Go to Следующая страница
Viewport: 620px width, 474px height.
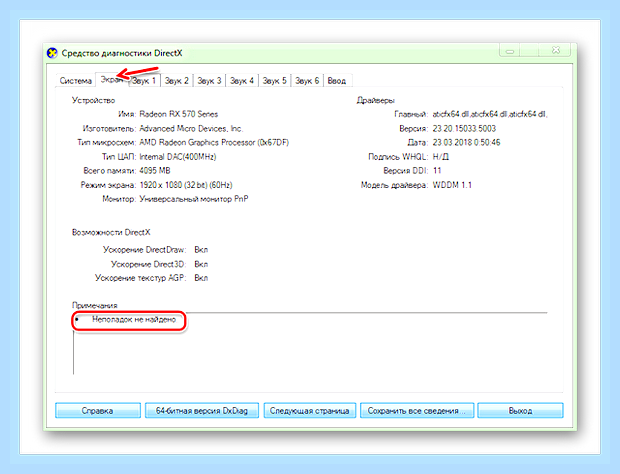(x=310, y=411)
